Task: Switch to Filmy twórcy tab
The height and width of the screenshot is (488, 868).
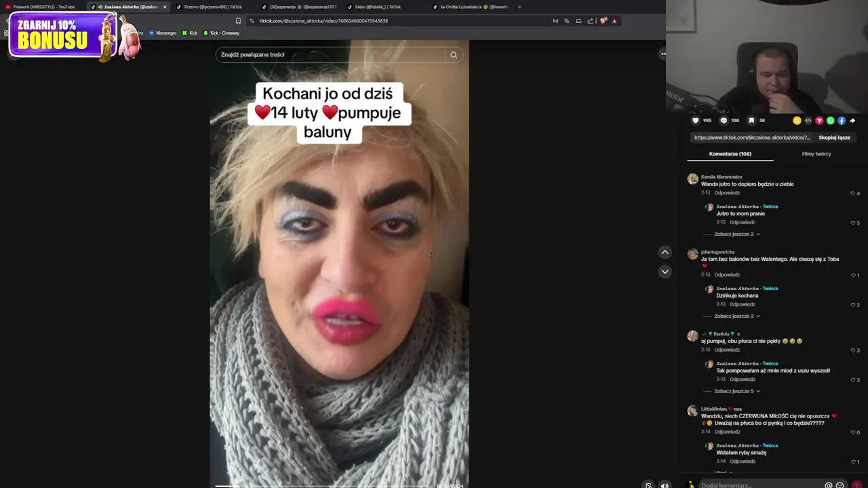Action: pos(816,154)
